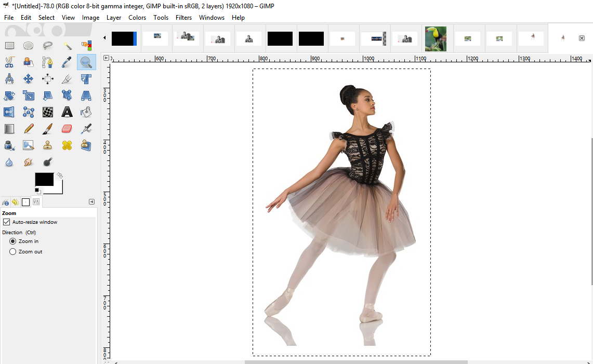
Task: Pick the Heal tool bandage icon
Action: [x=67, y=145]
